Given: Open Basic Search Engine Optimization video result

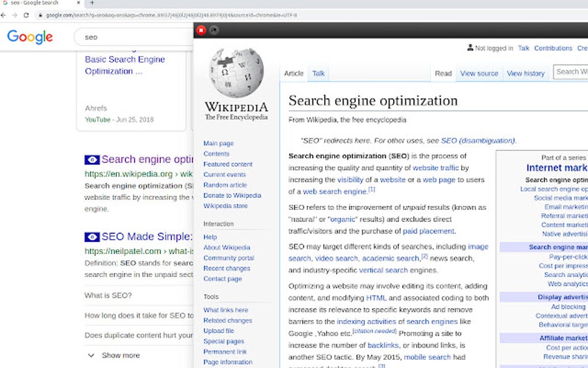Looking at the screenshot, I should [125, 65].
